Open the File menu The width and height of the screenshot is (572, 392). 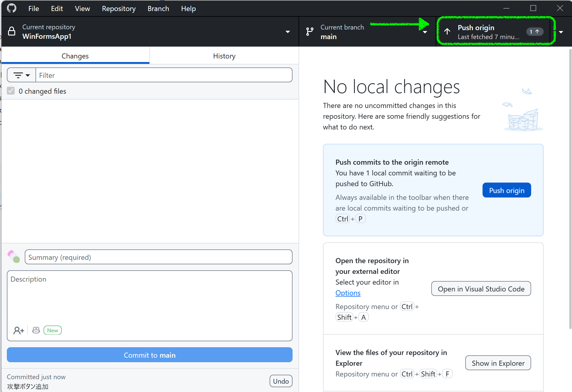34,9
